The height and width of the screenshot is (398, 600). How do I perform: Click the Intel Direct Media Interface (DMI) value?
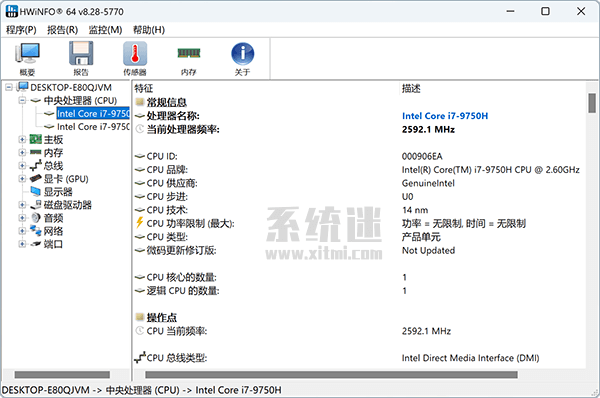(x=470, y=358)
